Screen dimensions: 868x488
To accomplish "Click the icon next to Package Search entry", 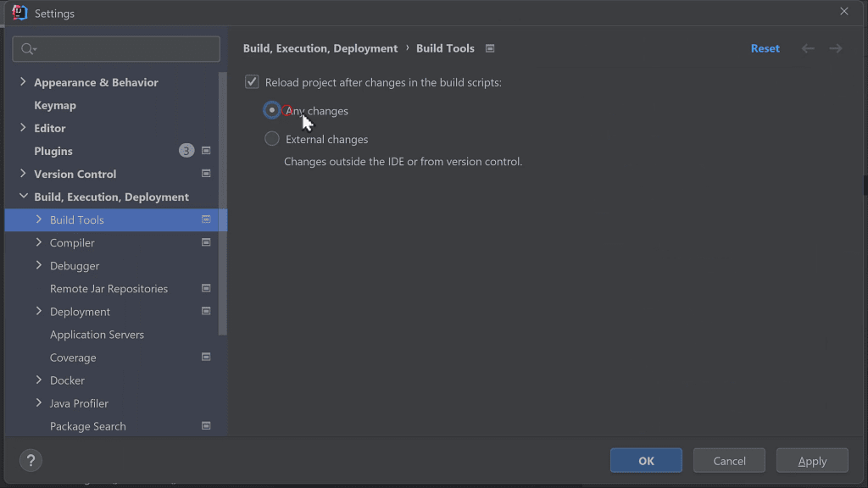I will pyautogui.click(x=205, y=425).
